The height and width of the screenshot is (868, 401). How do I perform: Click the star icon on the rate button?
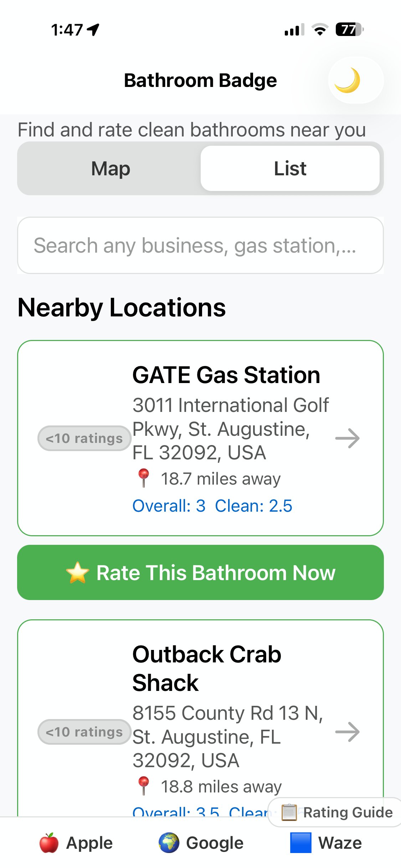[x=77, y=573]
